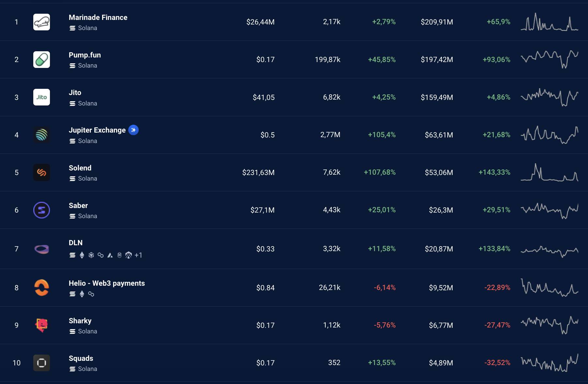Click the Ethereum chain icon under DLN

pos(82,255)
